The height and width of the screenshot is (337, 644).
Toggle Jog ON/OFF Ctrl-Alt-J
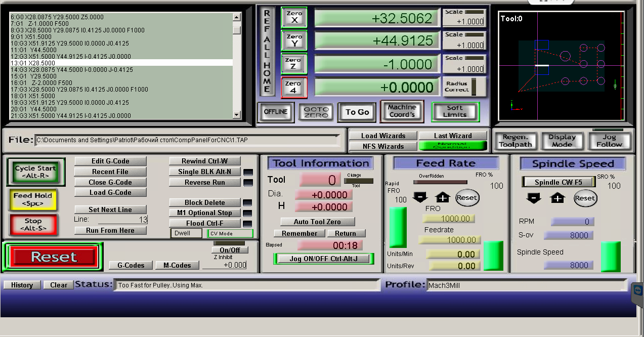pos(324,259)
